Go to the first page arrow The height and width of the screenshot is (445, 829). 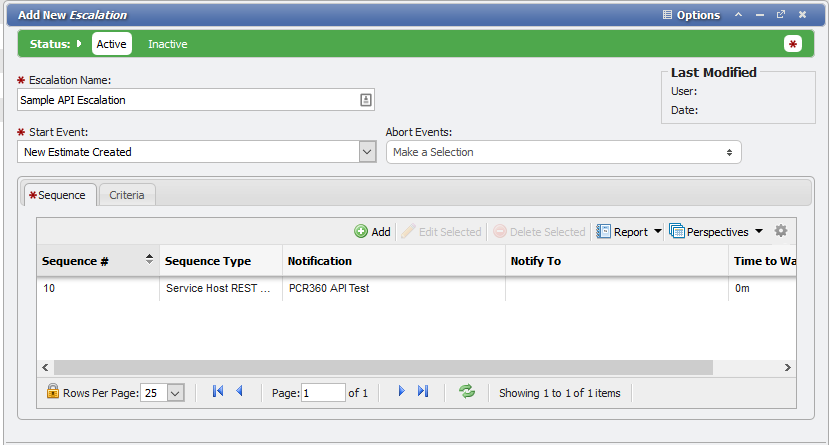tap(218, 392)
